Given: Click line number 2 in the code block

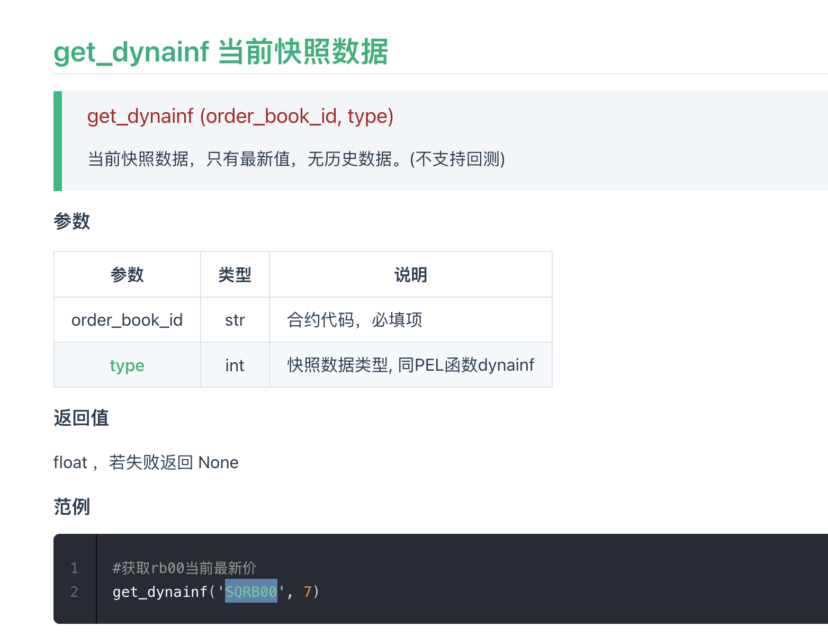Looking at the screenshot, I should click(75, 592).
